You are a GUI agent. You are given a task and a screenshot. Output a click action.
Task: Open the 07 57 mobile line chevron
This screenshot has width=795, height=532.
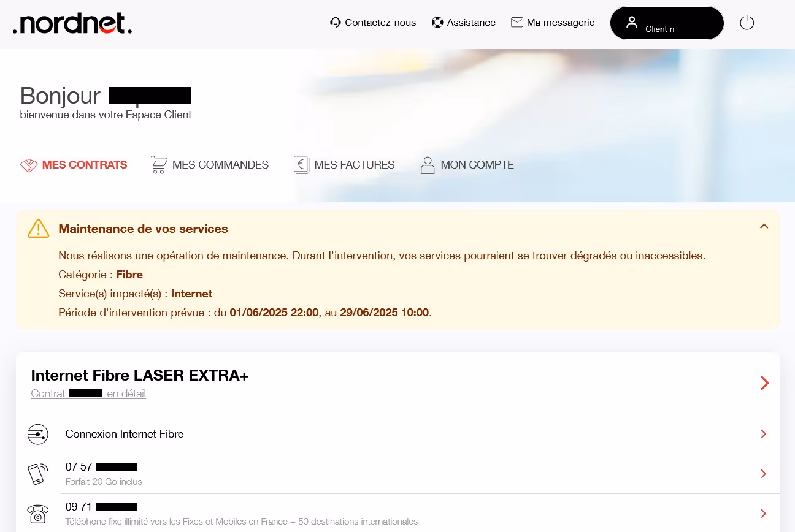(764, 474)
